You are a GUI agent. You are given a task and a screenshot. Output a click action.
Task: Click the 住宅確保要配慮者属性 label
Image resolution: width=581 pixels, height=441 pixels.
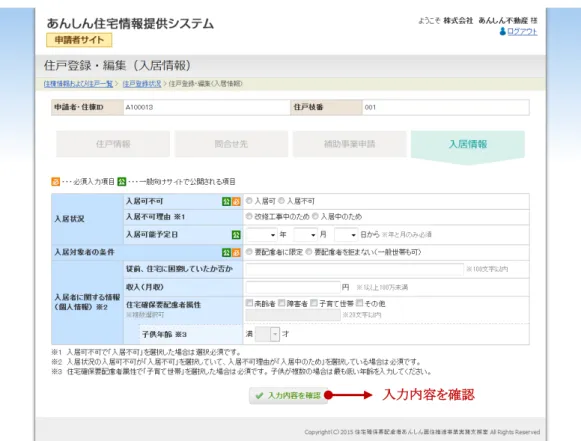coord(163,305)
